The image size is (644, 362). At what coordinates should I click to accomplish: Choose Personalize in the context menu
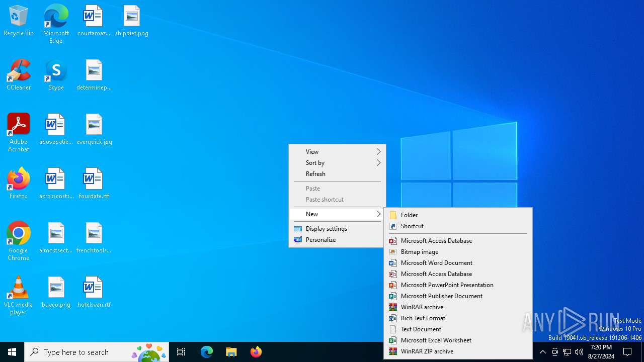coord(338,240)
